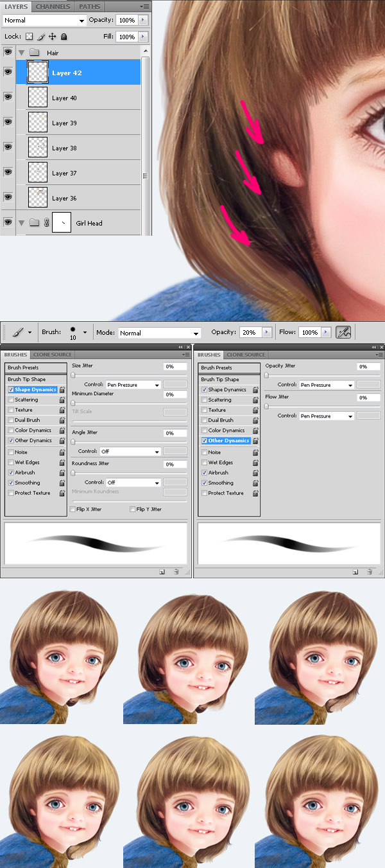The image size is (385, 868).
Task: Open the Flow slider arrow button
Action: tap(325, 332)
